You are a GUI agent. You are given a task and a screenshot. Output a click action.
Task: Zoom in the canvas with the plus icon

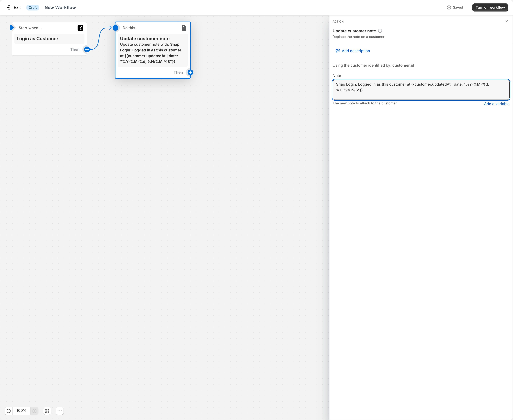click(x=35, y=411)
